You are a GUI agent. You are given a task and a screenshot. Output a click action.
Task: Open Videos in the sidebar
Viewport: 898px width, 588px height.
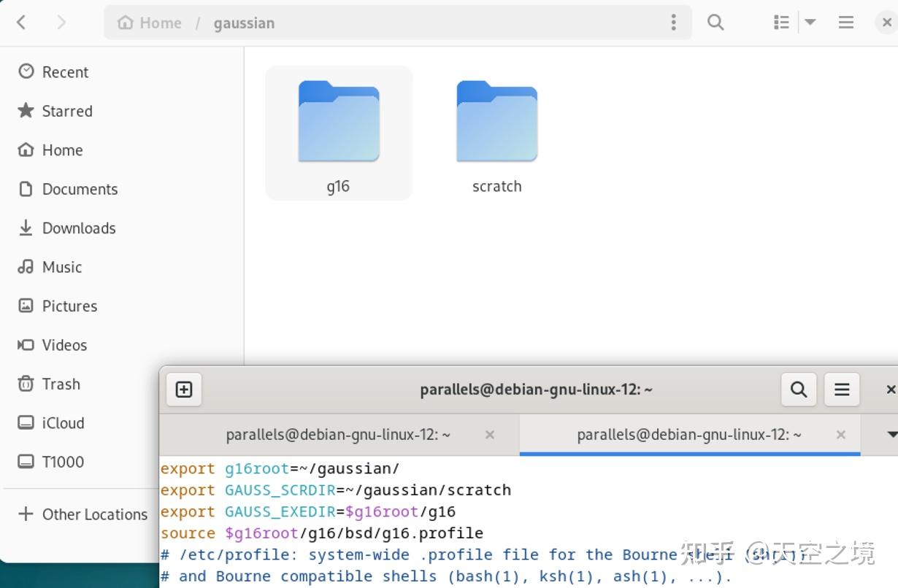(x=123, y=345)
